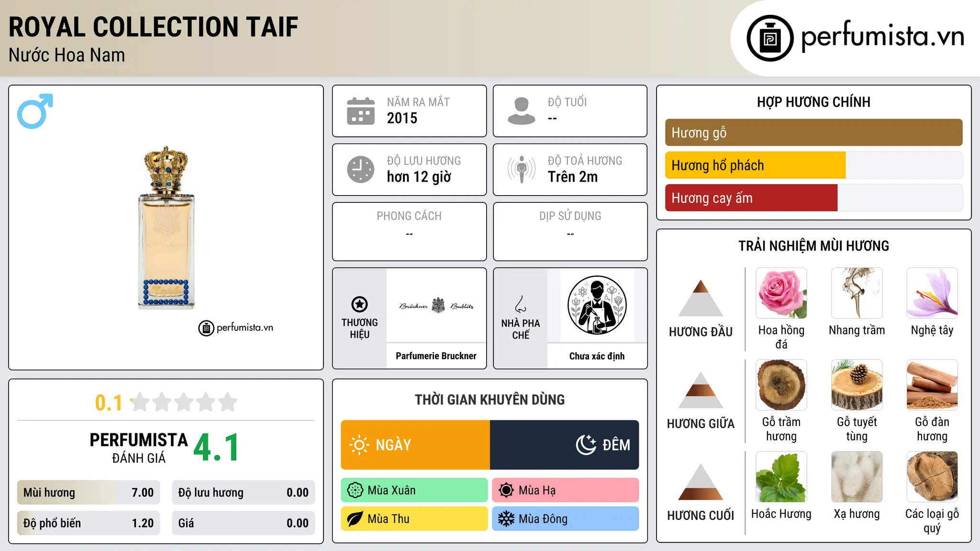Image resolution: width=980 pixels, height=551 pixels.
Task: Select the Mùa Hạ season label
Action: [x=566, y=490]
